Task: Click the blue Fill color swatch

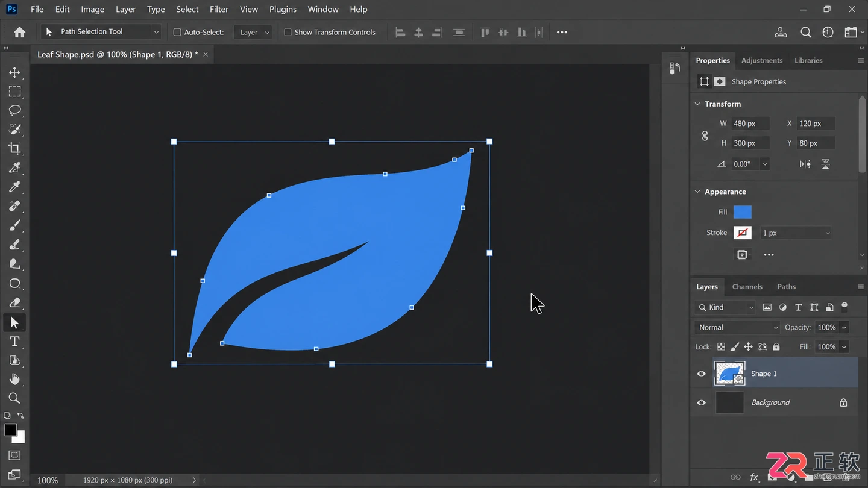Action: [743, 212]
